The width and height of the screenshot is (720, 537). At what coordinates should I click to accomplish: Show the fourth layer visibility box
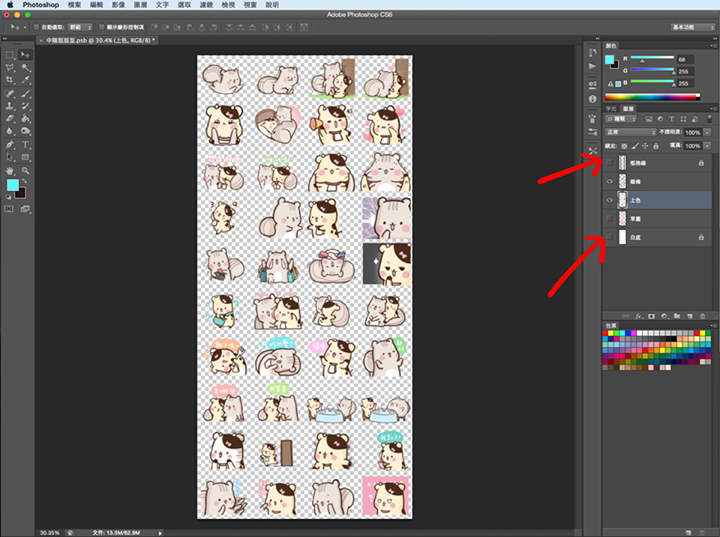(610, 219)
